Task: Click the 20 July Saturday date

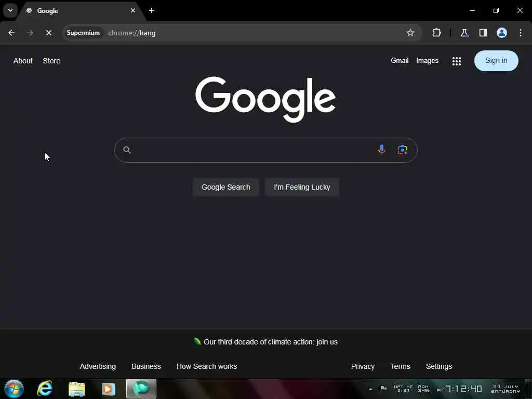Action: click(506, 389)
